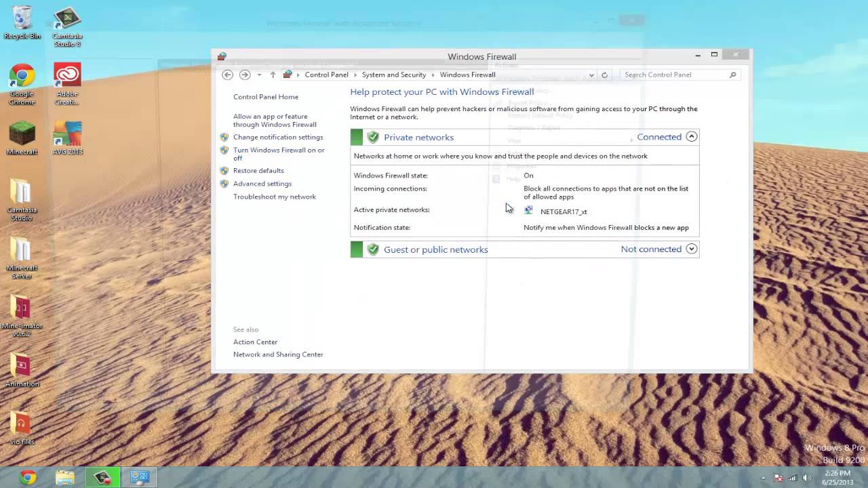Screen dimensions: 868x488
Task: Click Guest or public networks shield icon
Action: (x=372, y=249)
